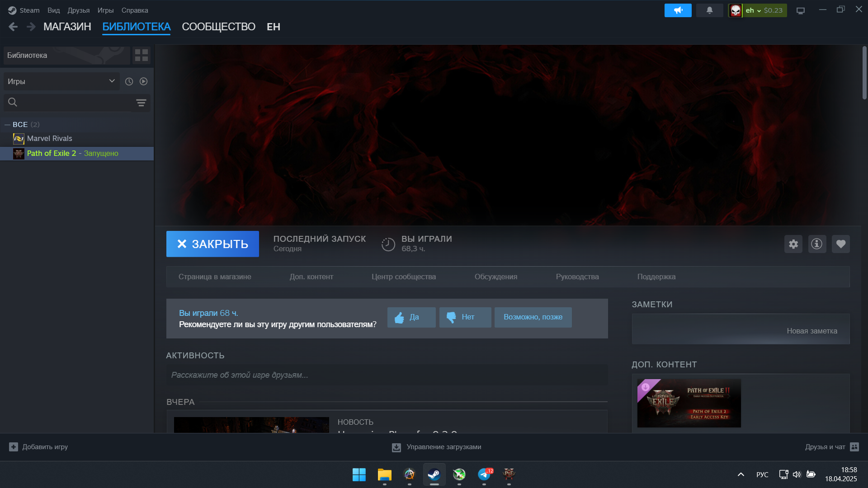The height and width of the screenshot is (488, 868).
Task: Open Поддержка link
Action: [x=656, y=277]
